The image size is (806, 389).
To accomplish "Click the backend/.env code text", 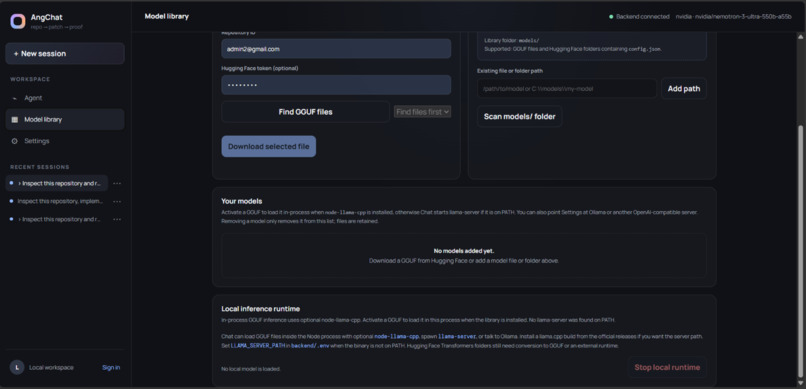I will (x=309, y=346).
